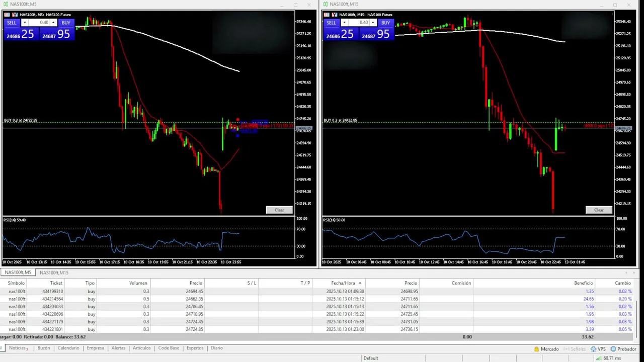Select trade row with ticket 434220696
Screen dimensions: 644x362
pos(317,314)
